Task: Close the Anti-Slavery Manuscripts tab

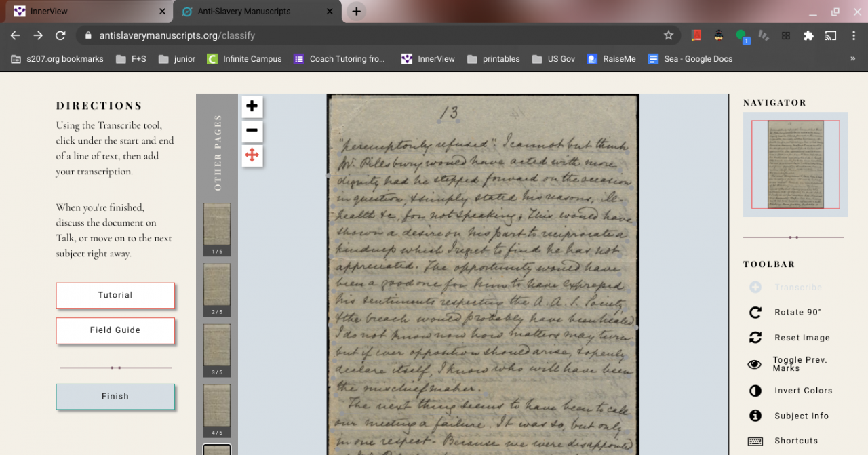Action: 330,12
